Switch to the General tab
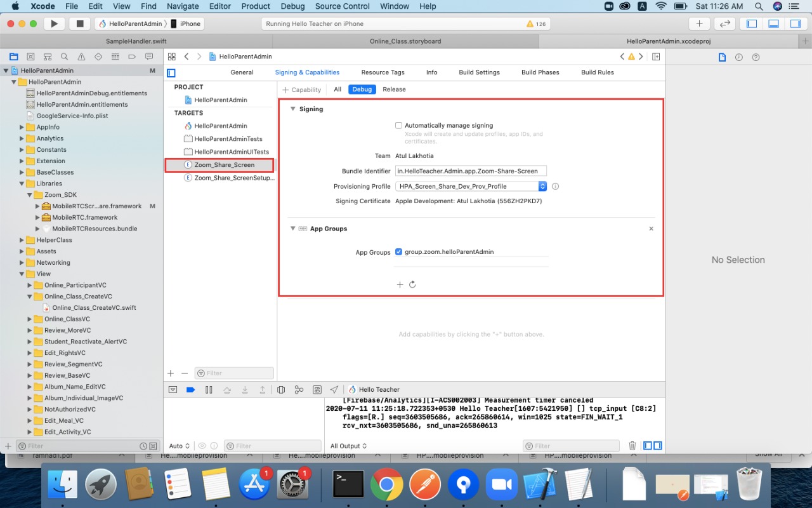The image size is (812, 508). (242, 72)
